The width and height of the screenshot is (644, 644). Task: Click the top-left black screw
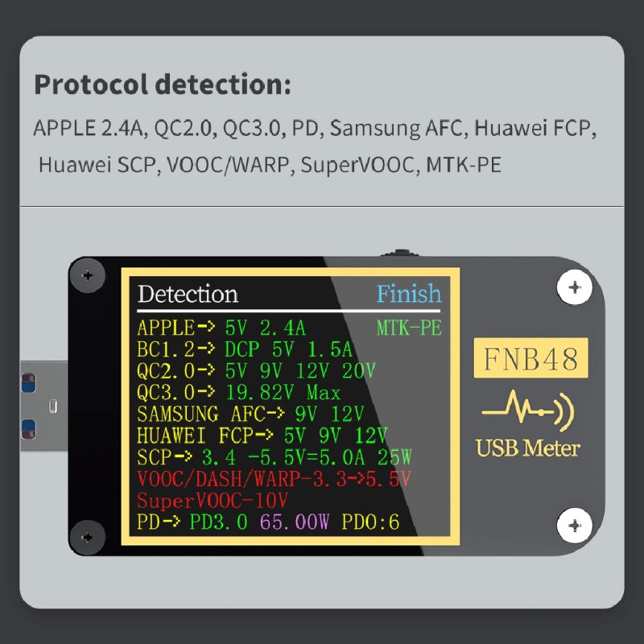point(87,275)
